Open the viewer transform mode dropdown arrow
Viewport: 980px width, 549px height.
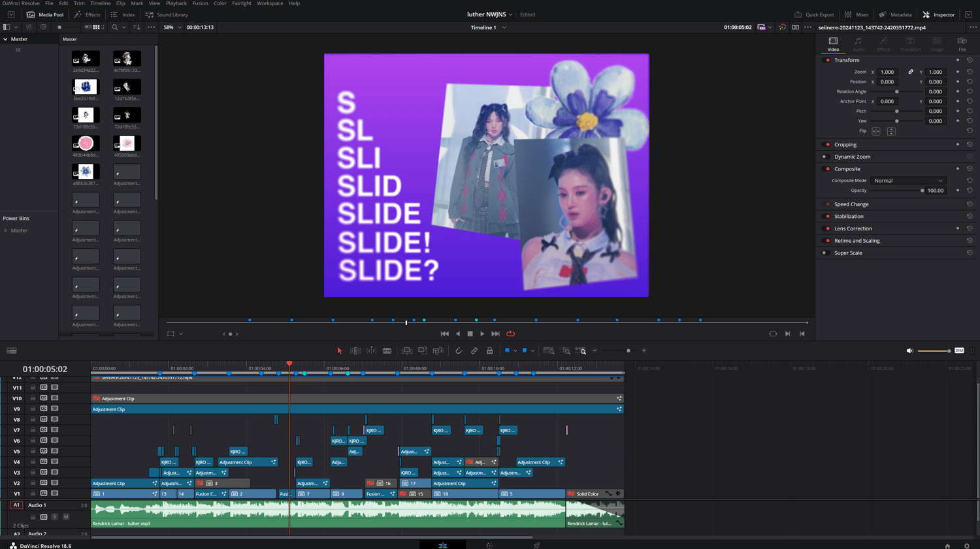tap(181, 334)
